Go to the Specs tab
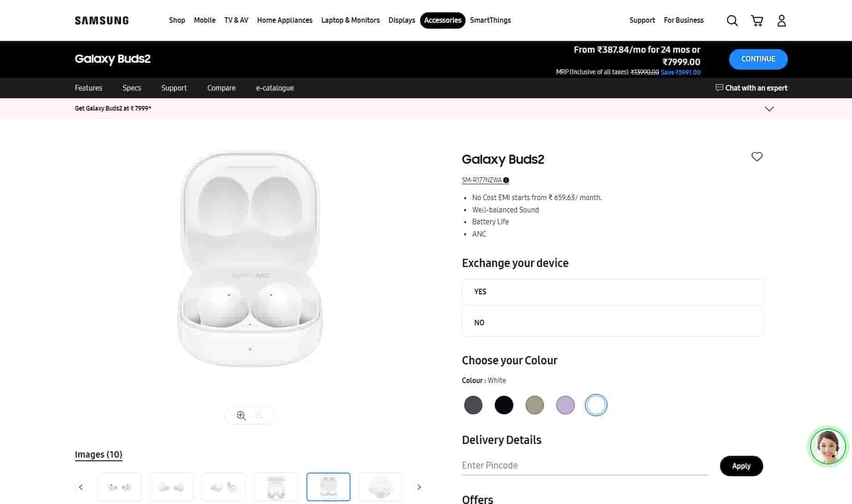Screen dimensions: 852x504 click(132, 88)
